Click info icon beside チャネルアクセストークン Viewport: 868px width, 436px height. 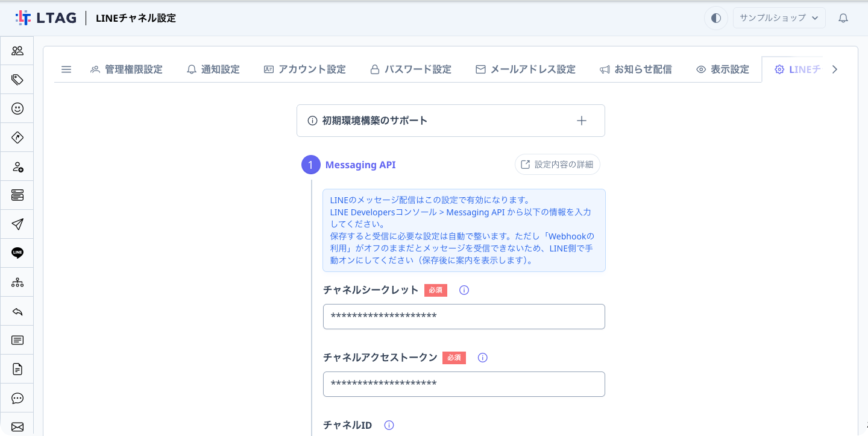(x=482, y=358)
